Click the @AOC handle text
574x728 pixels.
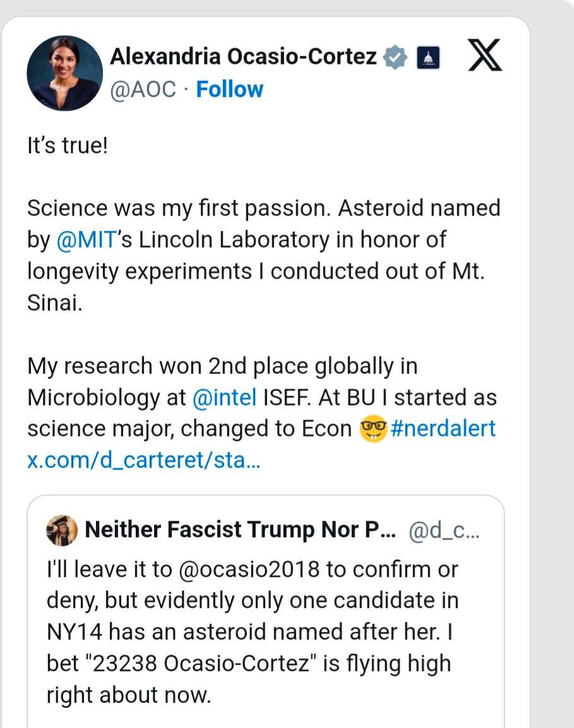coord(143,89)
